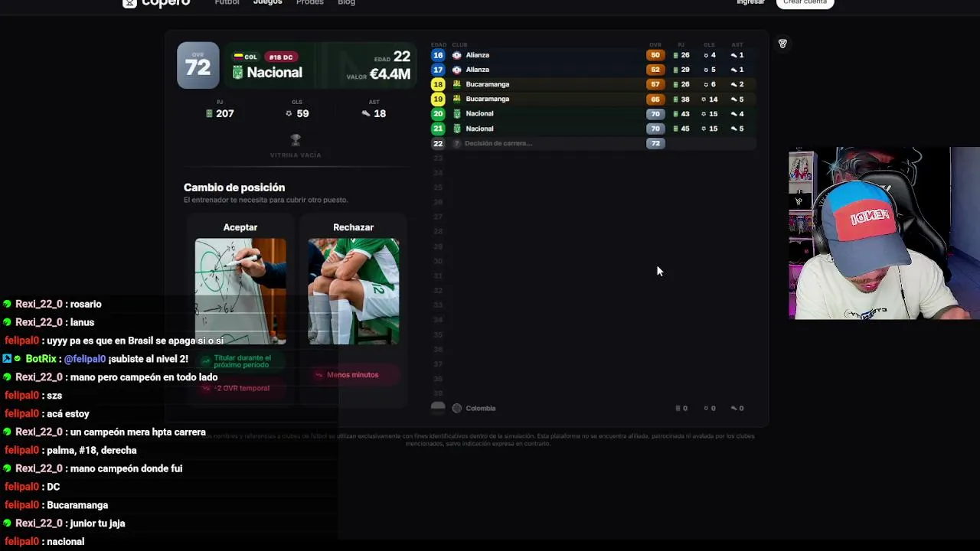Click 14 goals value in age 19 row
The height and width of the screenshot is (551, 980).
713,99
